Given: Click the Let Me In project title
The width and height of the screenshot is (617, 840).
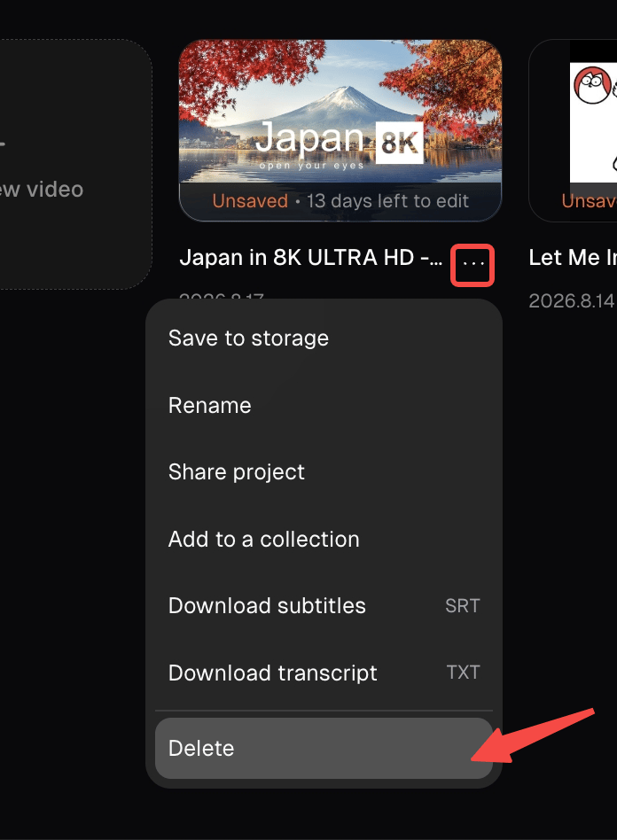Looking at the screenshot, I should [x=573, y=258].
